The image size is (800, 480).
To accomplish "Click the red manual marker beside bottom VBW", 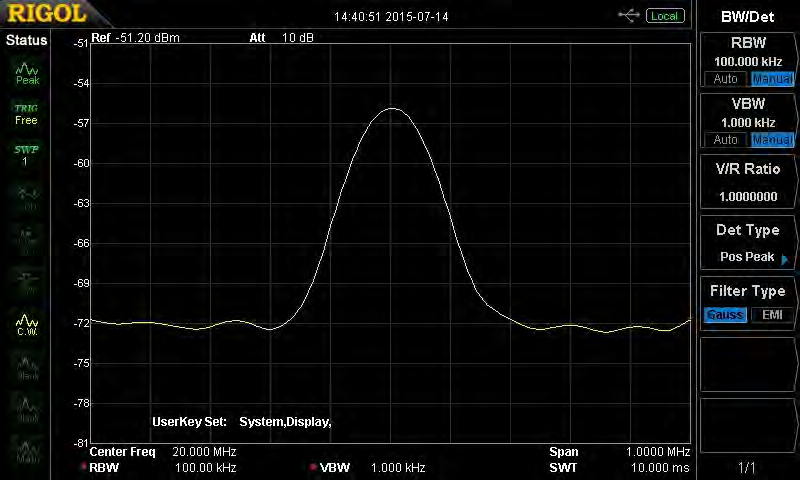I will (313, 467).
